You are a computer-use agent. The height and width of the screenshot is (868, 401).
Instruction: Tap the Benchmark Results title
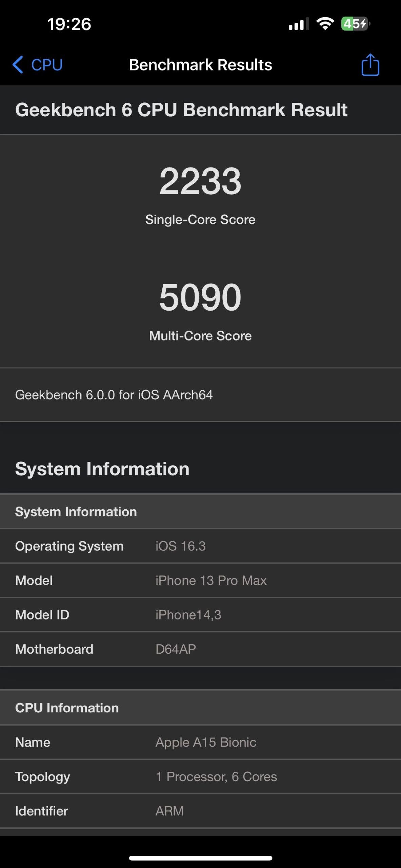coord(200,64)
